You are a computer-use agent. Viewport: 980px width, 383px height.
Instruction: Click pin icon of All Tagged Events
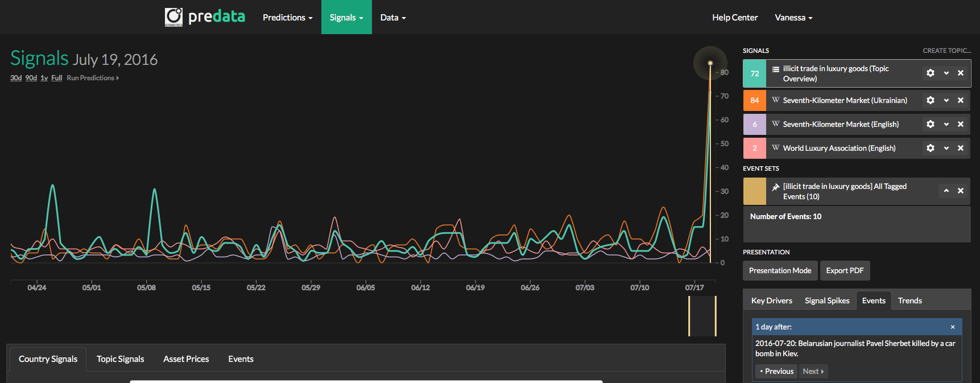(x=776, y=187)
